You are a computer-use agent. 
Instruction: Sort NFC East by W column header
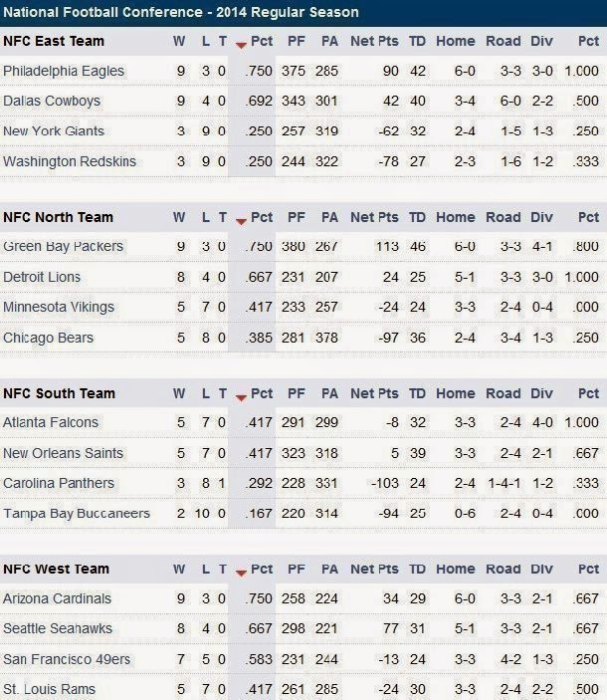point(179,41)
